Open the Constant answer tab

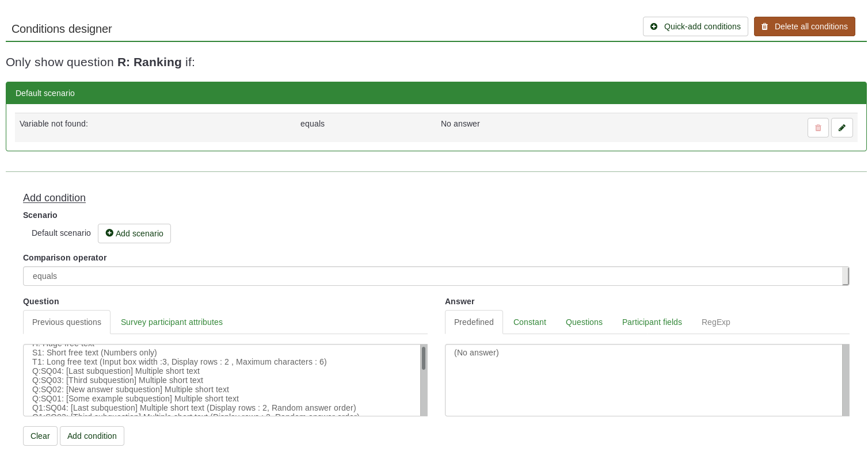530,322
